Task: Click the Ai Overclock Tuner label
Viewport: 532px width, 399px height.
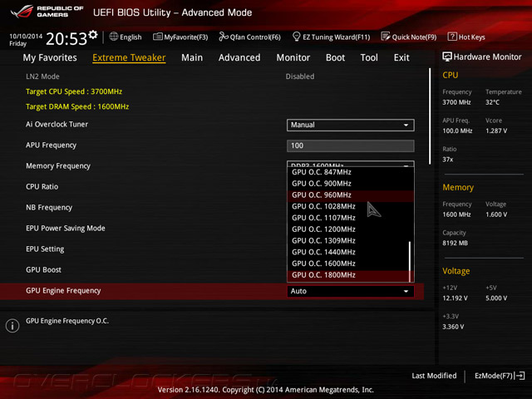Action: [x=57, y=125]
